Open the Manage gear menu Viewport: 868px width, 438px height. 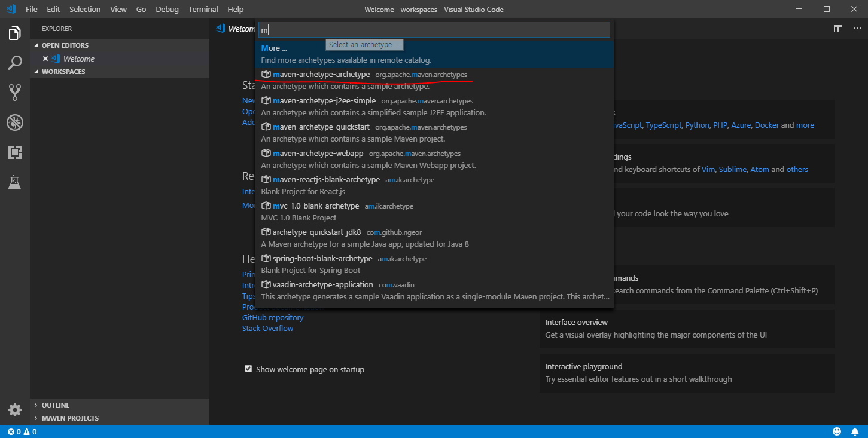click(15, 410)
